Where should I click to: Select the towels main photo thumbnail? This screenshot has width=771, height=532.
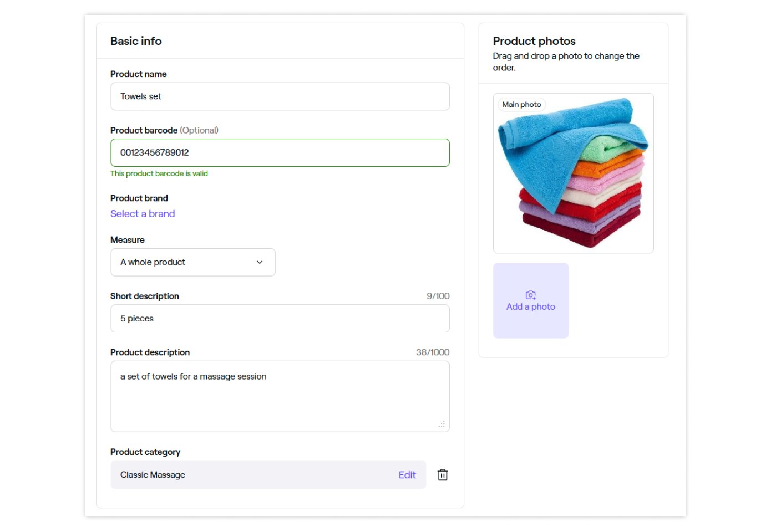(573, 173)
